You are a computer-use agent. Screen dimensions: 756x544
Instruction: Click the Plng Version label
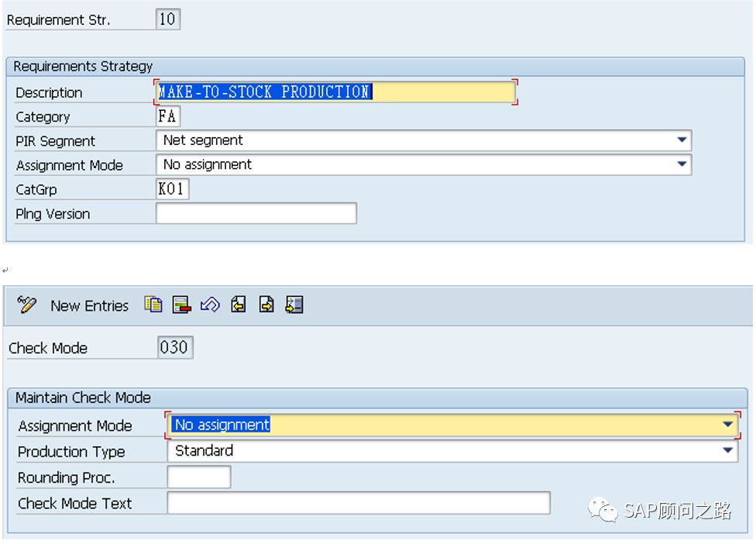tap(53, 214)
